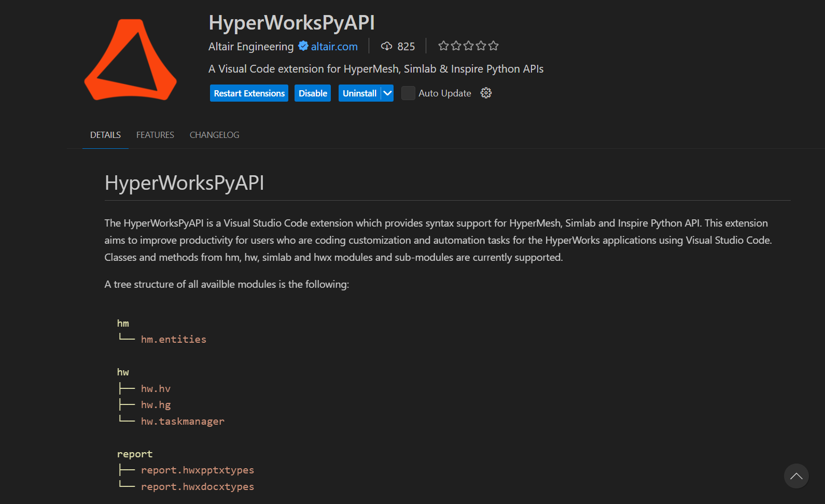Click the hm.entities tree entry

174,340
